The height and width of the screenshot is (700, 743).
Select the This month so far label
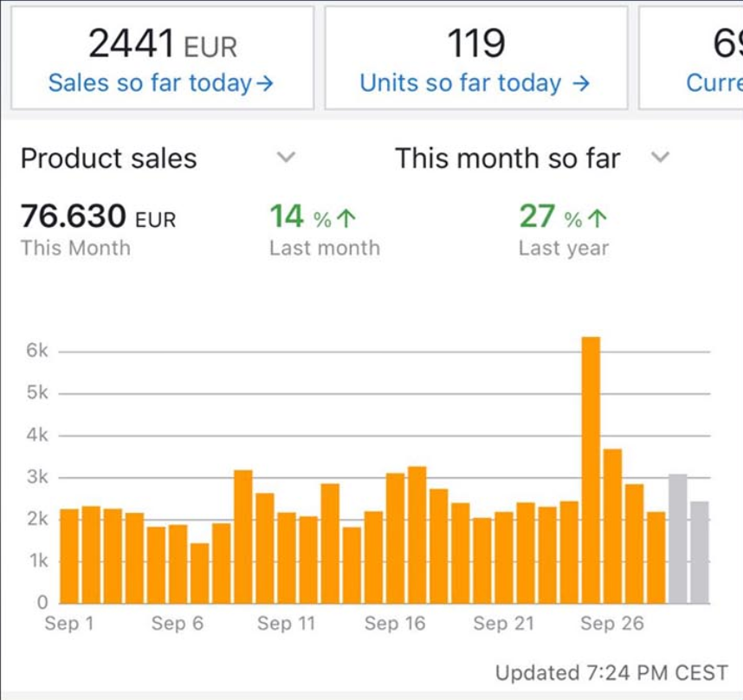tap(507, 159)
